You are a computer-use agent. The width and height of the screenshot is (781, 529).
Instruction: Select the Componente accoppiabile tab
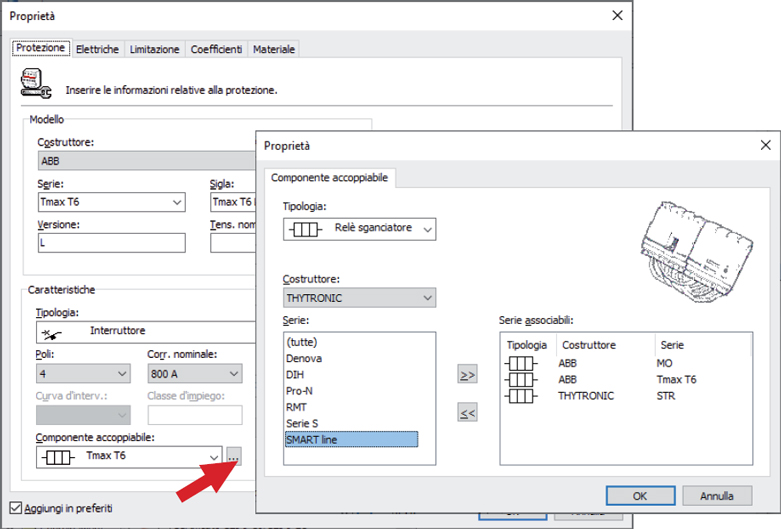coord(329,178)
